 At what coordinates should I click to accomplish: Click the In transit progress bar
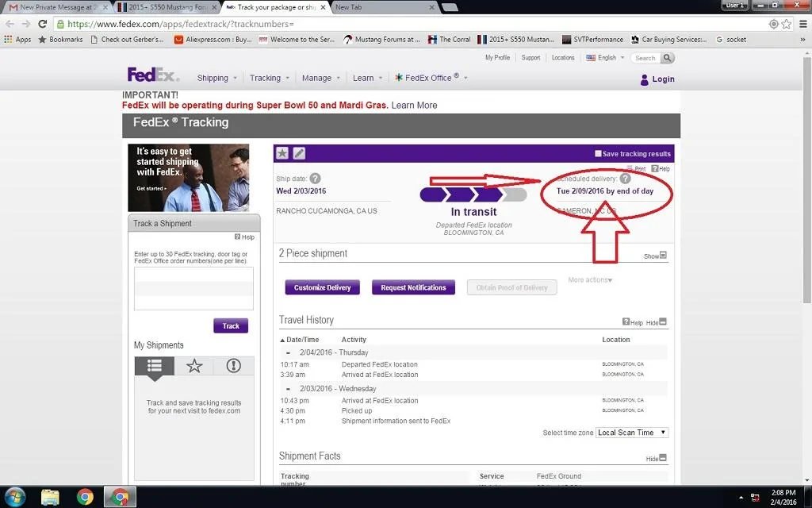click(x=473, y=195)
